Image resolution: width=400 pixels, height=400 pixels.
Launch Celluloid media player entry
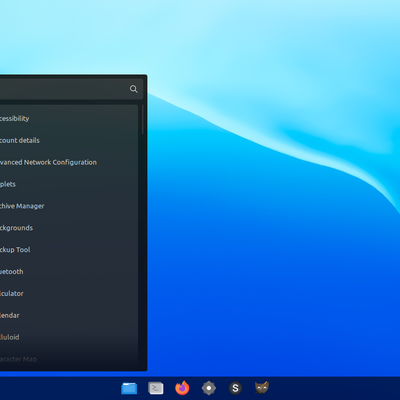(x=69, y=337)
